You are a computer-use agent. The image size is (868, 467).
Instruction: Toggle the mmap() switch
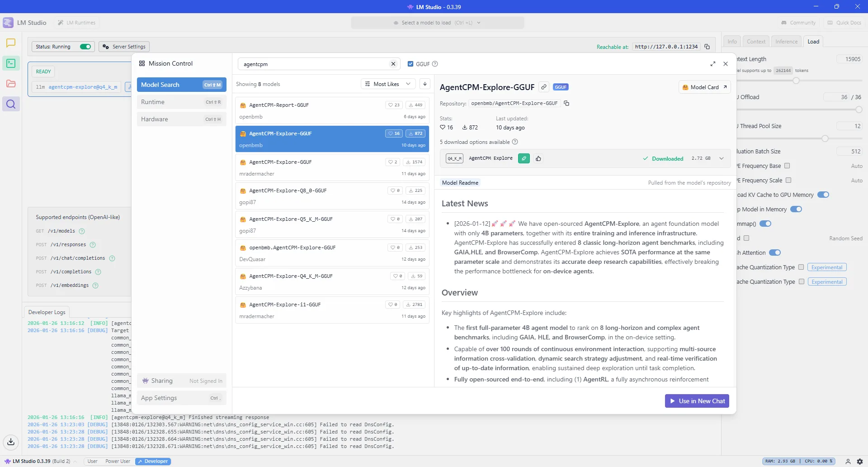[765, 224]
